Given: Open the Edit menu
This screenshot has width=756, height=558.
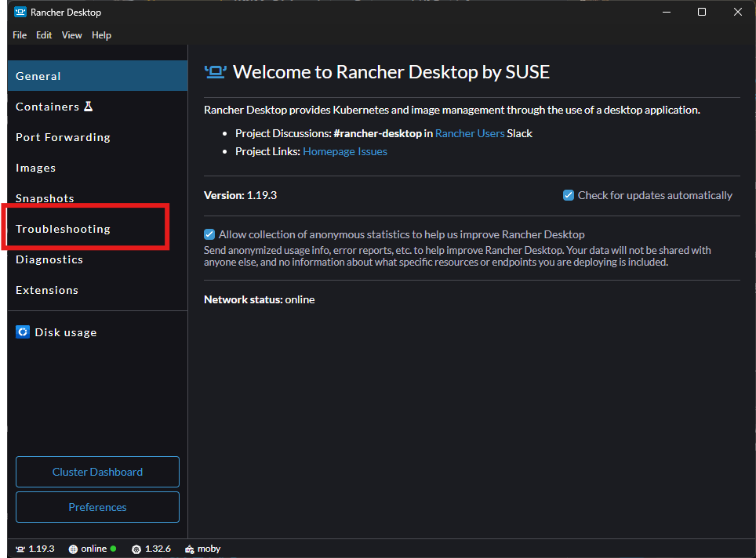Looking at the screenshot, I should [44, 35].
